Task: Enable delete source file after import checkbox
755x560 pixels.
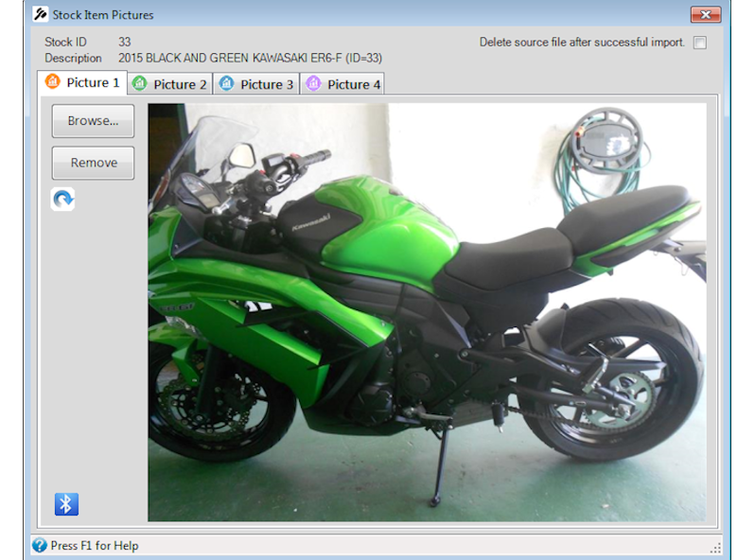Action: pos(699,43)
